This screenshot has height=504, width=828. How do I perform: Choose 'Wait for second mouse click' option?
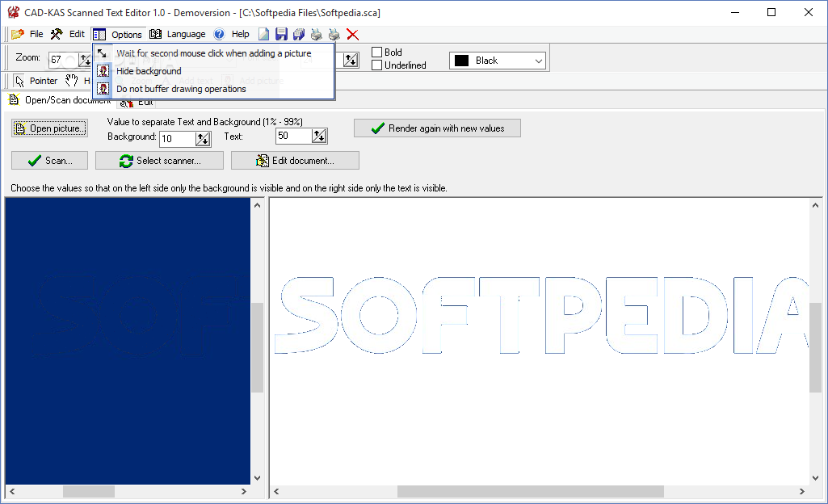[213, 53]
